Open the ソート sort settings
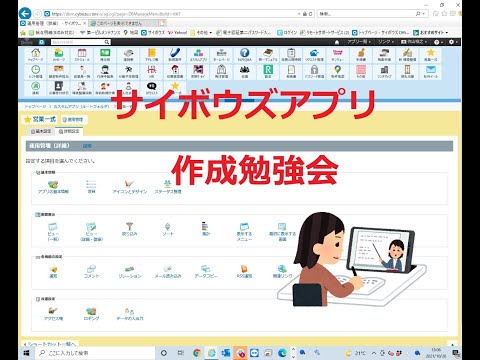 [168, 229]
